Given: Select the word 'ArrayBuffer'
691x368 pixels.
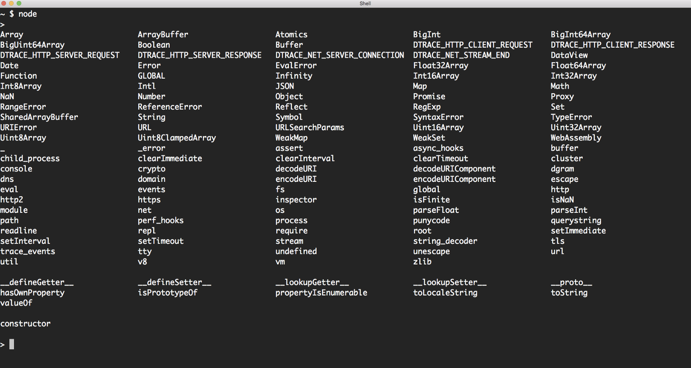Looking at the screenshot, I should point(163,34).
